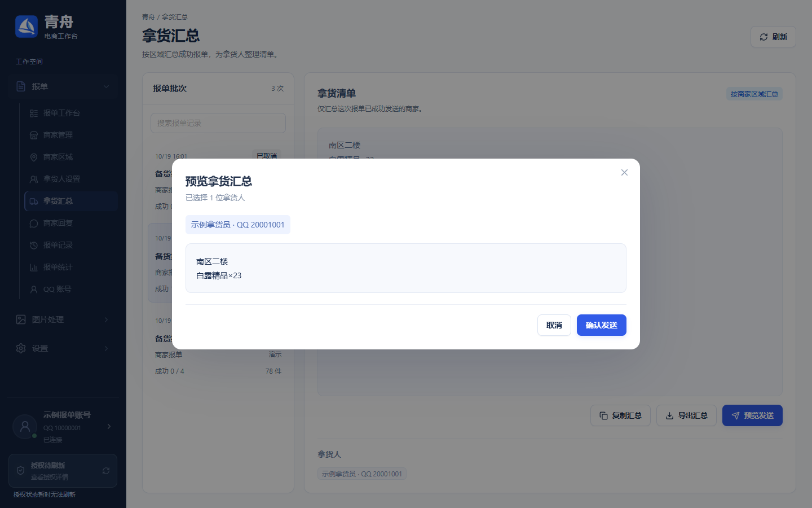Click the copy icon in 复制汇总
812x508 pixels.
pyautogui.click(x=603, y=415)
